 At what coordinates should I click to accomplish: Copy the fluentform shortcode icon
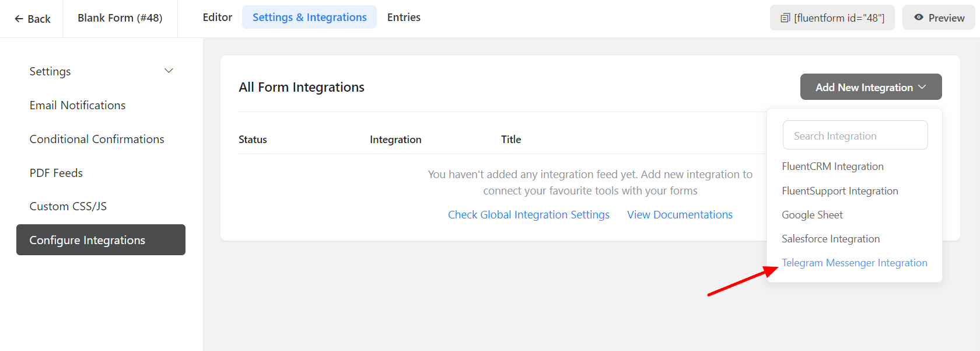pos(785,18)
